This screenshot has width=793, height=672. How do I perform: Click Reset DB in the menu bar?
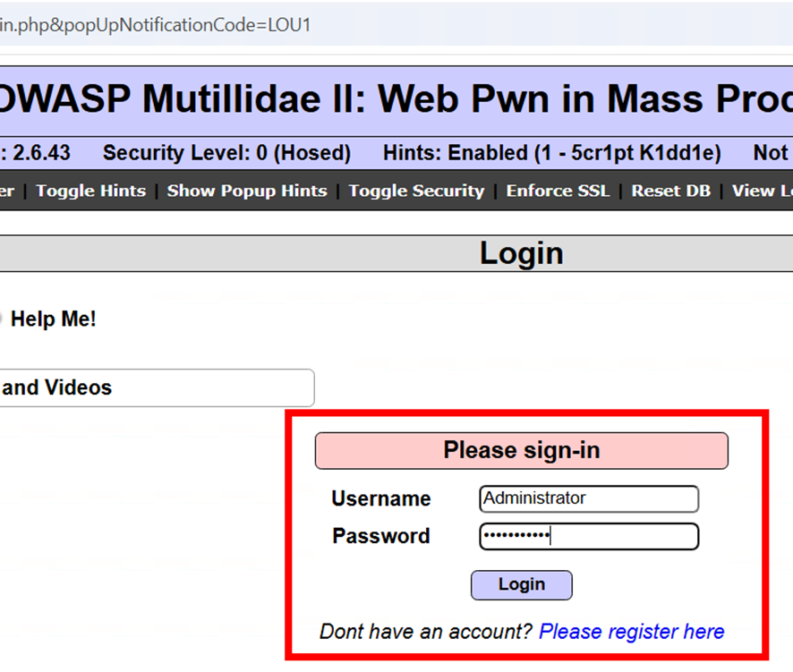[670, 191]
